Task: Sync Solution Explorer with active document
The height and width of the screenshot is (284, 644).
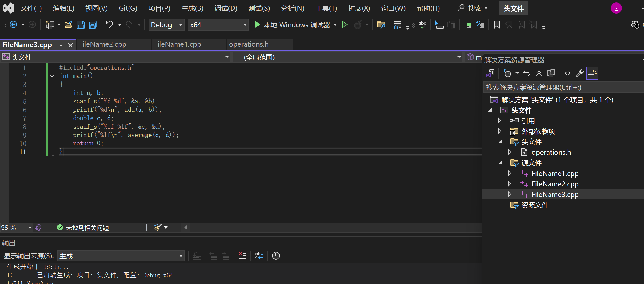Action: point(527,73)
